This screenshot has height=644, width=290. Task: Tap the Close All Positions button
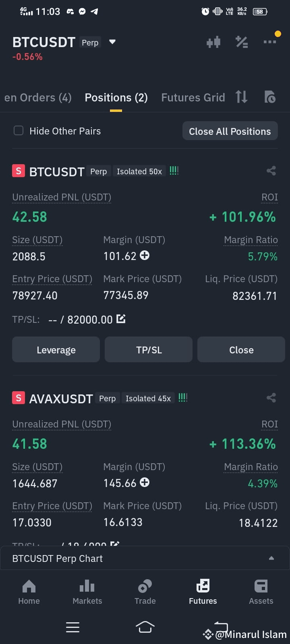pyautogui.click(x=230, y=131)
